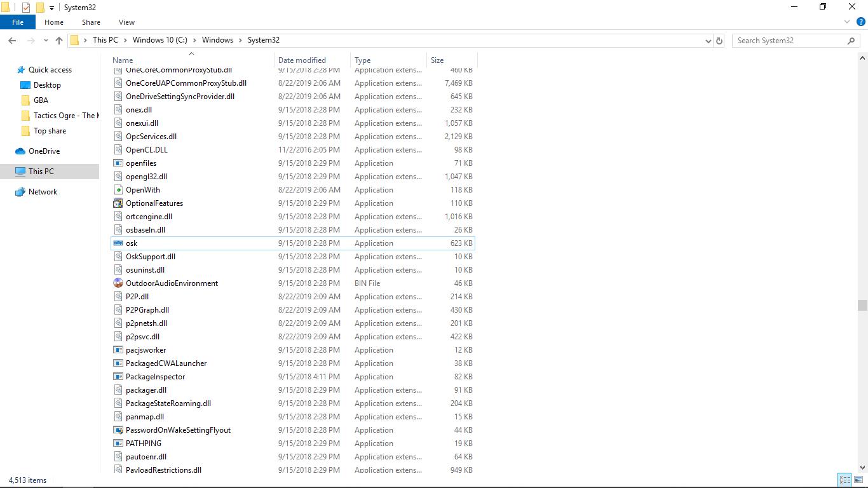868x488 pixels.
Task: Select Quick access in the navigation pane
Action: click(x=50, y=70)
